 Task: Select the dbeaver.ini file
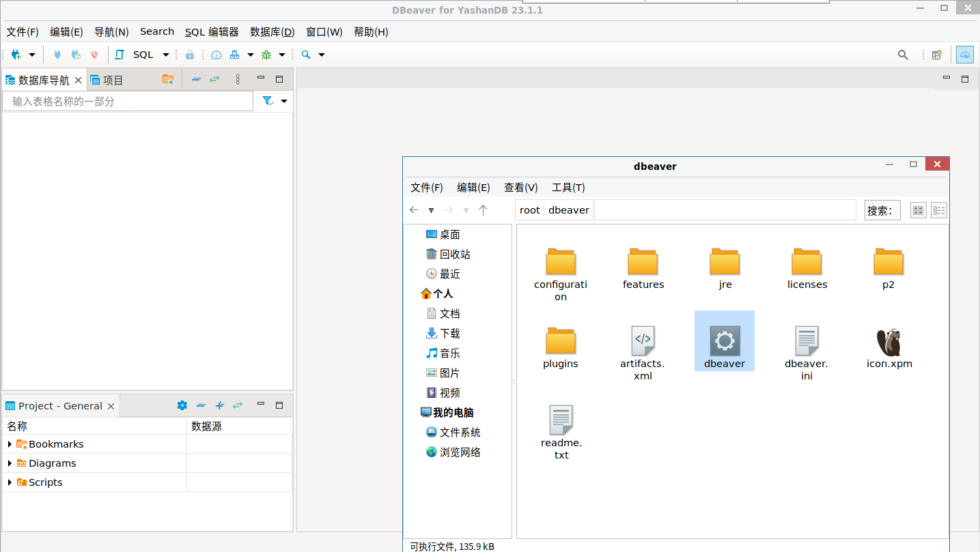click(x=807, y=353)
